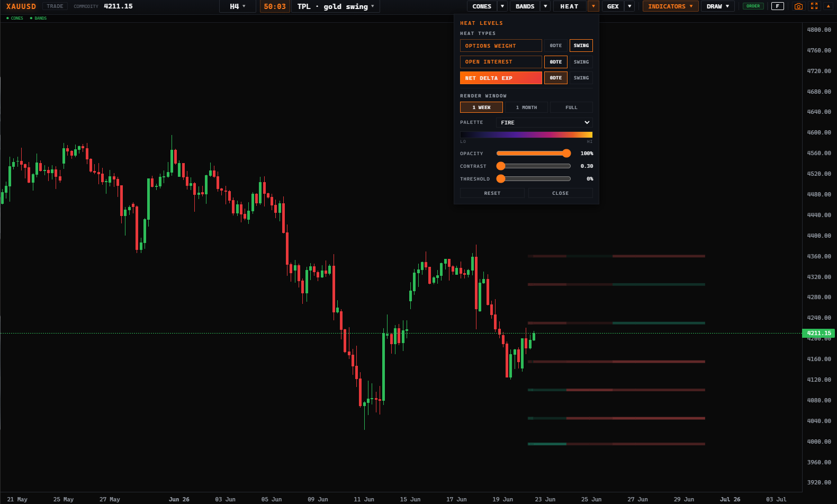Select OPTIONS WEIGHT heat type
The width and height of the screenshot is (837, 504).
pos(501,46)
